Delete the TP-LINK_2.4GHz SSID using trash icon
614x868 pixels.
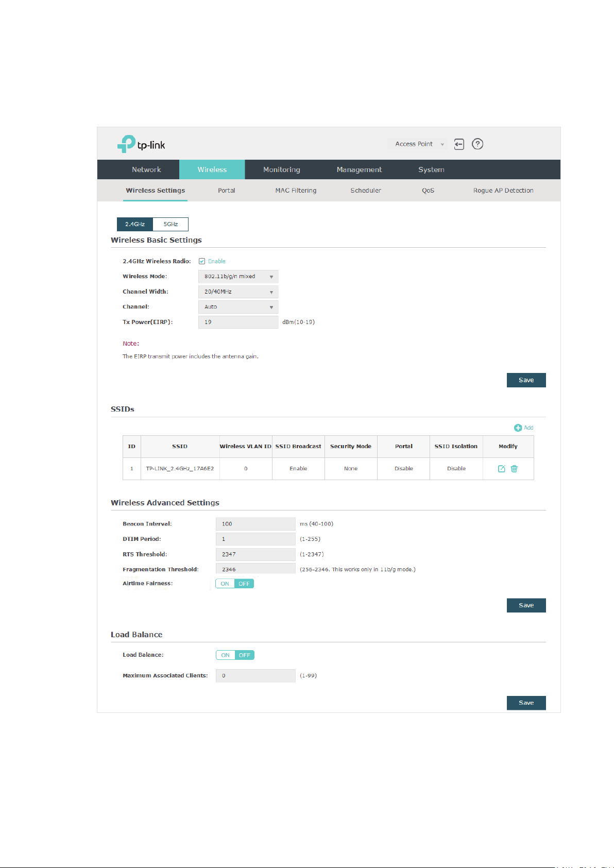tap(514, 469)
